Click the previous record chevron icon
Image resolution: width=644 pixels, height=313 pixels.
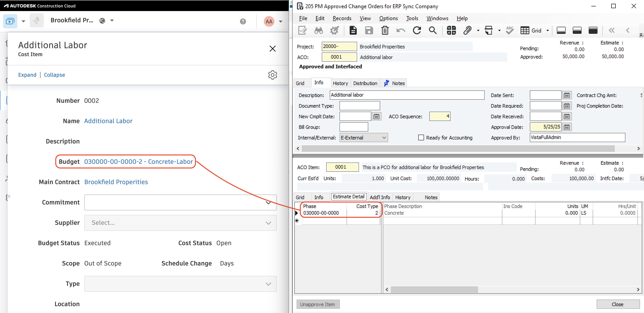[628, 31]
